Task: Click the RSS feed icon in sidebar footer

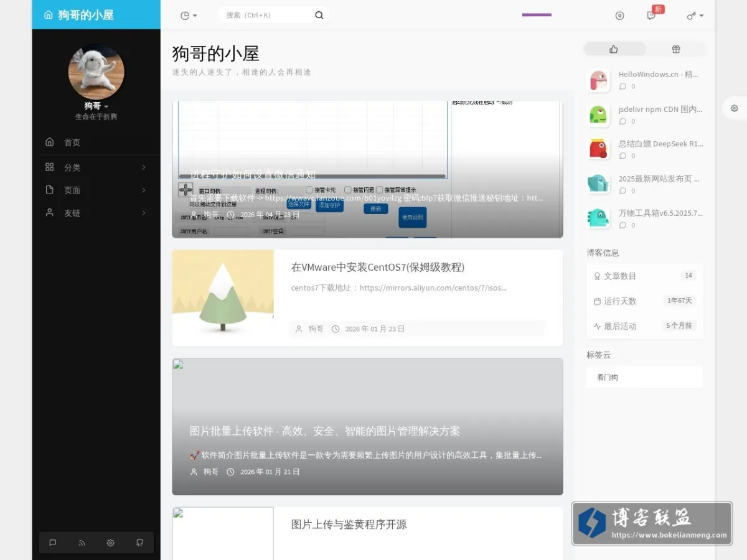Action: (82, 543)
